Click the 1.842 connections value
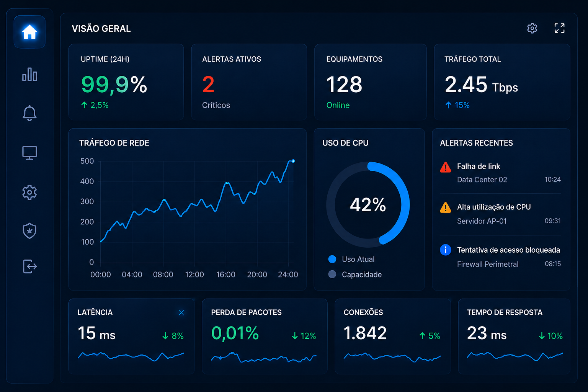Viewport: 588px width, 392px height. [365, 333]
